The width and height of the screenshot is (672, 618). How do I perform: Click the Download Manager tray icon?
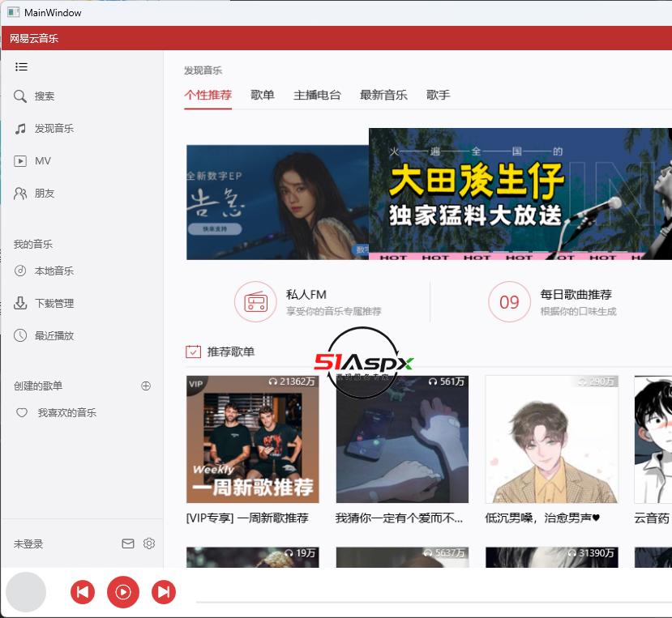20,303
